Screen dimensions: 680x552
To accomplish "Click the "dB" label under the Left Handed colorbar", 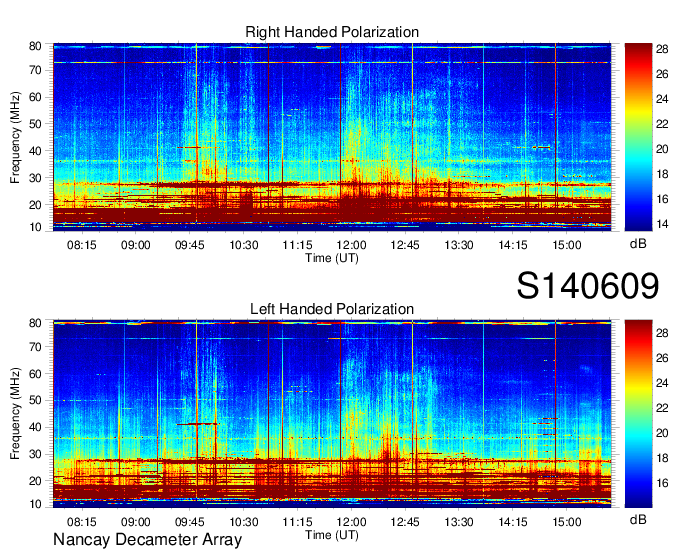I will [x=638, y=519].
